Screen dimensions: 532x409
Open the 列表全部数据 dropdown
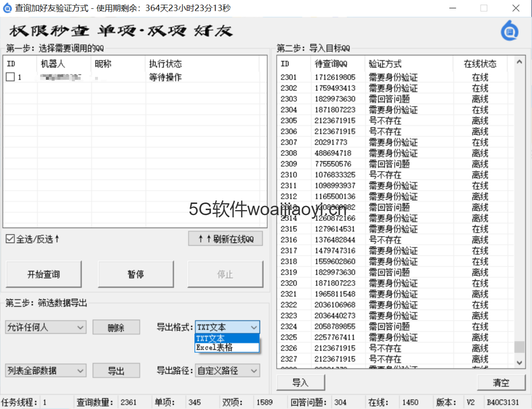click(x=46, y=370)
